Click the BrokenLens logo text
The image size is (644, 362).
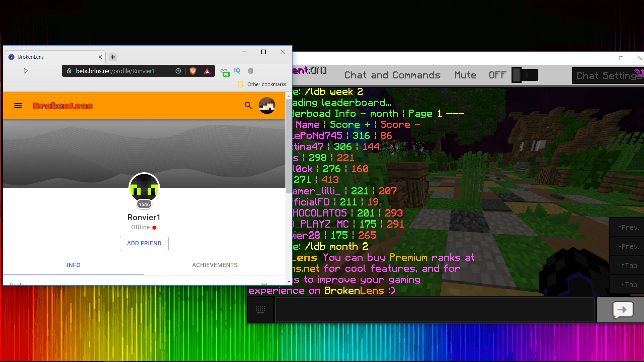click(x=63, y=106)
